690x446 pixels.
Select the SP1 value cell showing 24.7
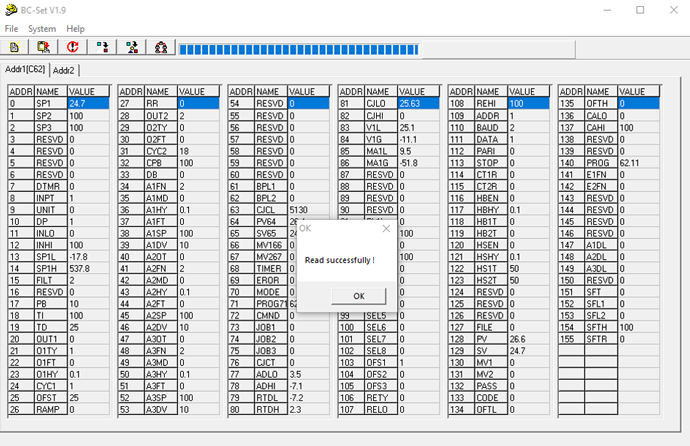point(88,103)
